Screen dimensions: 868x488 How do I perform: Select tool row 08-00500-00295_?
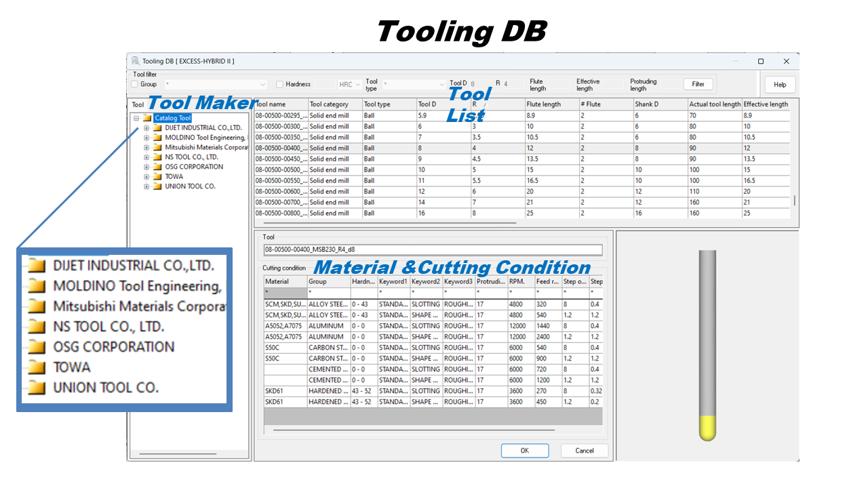[522, 116]
